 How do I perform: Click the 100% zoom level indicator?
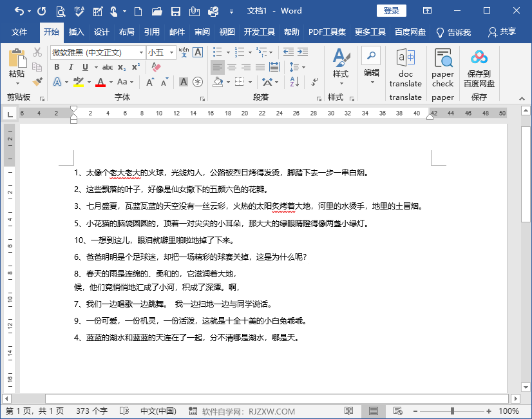(510, 410)
